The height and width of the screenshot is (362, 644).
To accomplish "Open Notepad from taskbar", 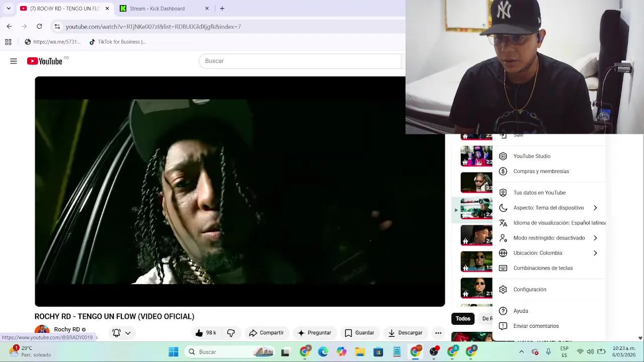I will pyautogui.click(x=397, y=352).
